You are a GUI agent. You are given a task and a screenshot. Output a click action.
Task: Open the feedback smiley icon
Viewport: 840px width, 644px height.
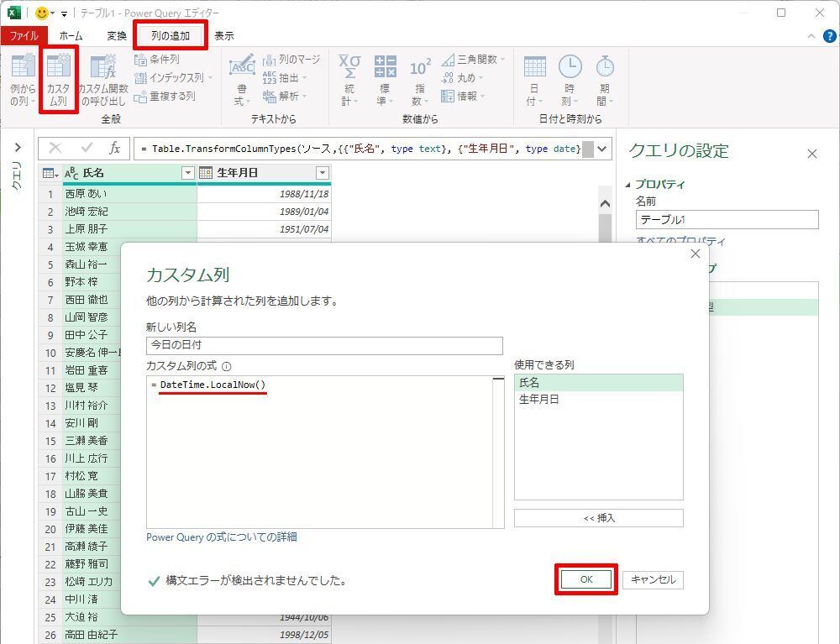tap(42, 13)
